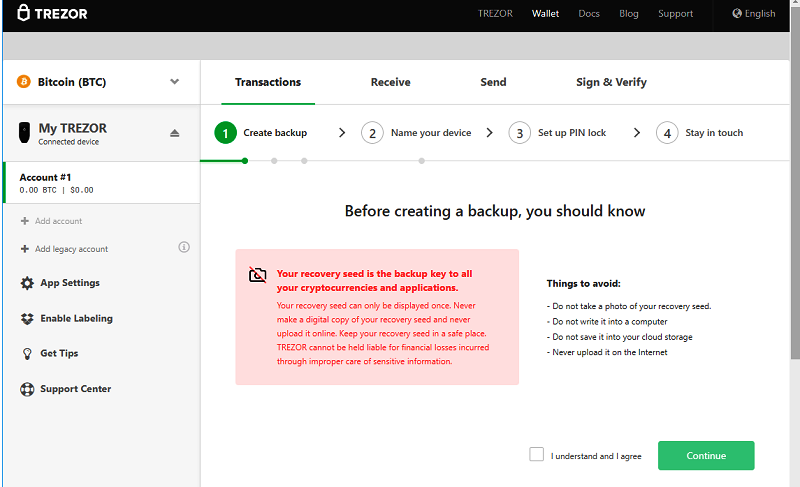Image resolution: width=800 pixels, height=487 pixels.
Task: Click the plus icon beside Add legacy account
Action: (x=24, y=249)
